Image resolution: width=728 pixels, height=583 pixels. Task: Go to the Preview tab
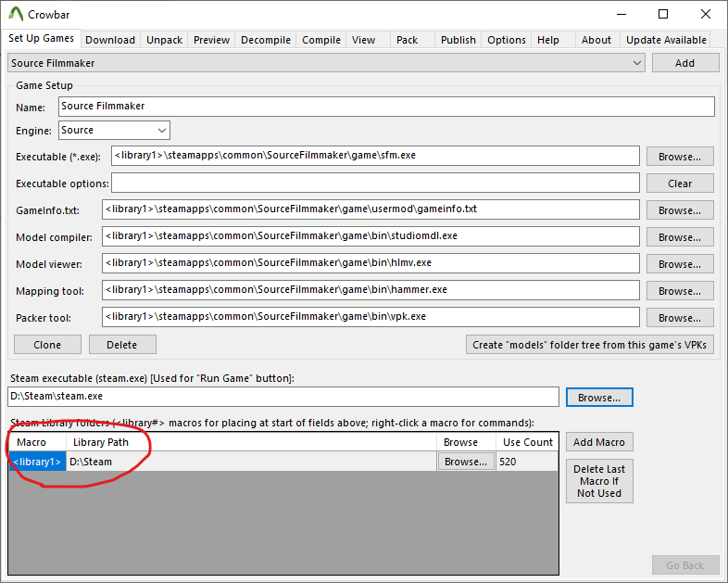211,40
